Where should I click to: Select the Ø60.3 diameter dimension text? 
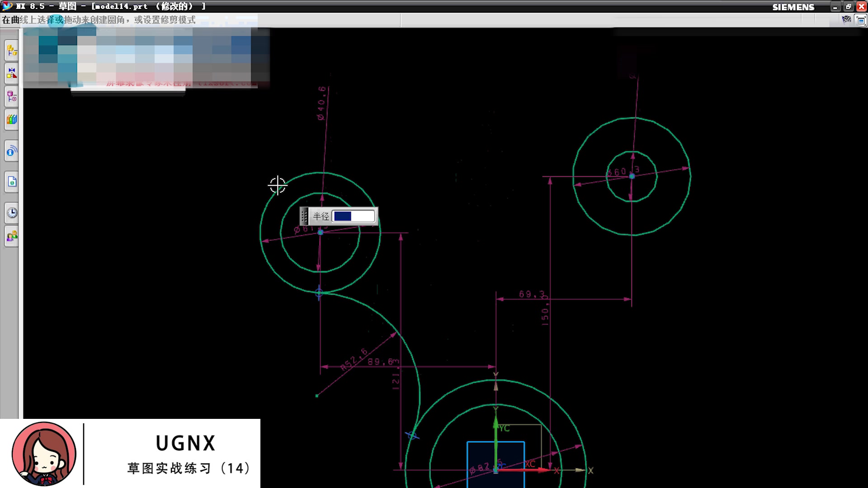point(623,171)
